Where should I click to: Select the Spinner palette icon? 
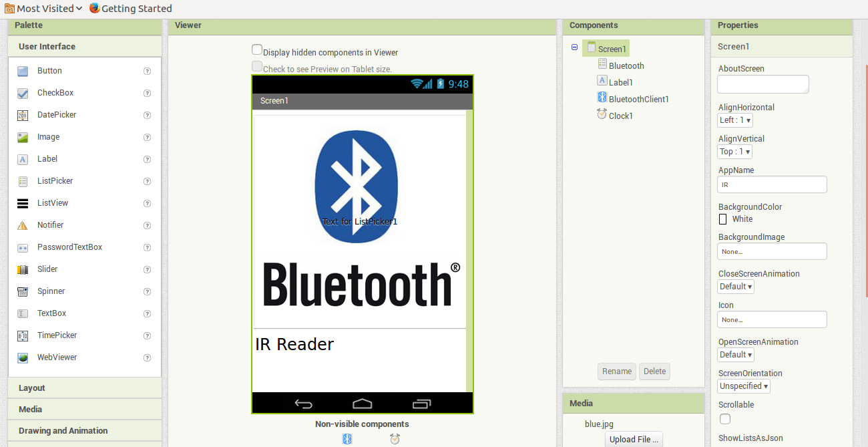click(x=23, y=291)
